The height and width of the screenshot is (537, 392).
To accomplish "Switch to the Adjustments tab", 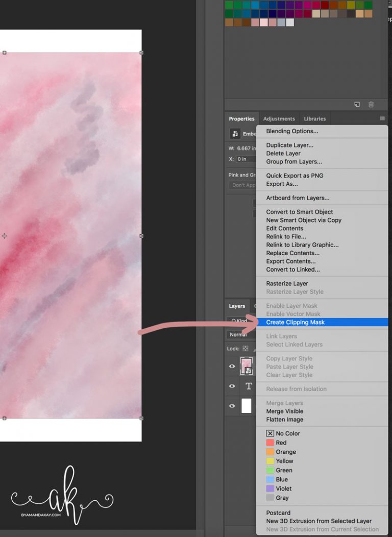I will [279, 119].
